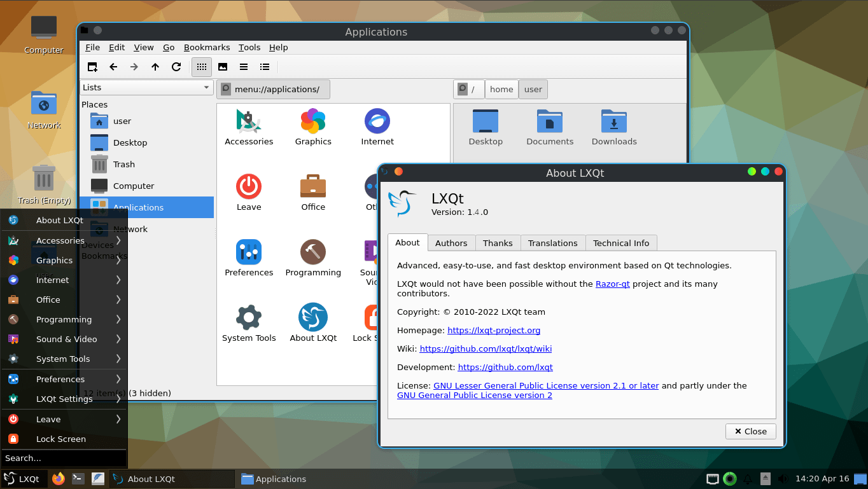The height and width of the screenshot is (489, 868).
Task: Open the Lists pane dropdown
Action: (x=146, y=87)
